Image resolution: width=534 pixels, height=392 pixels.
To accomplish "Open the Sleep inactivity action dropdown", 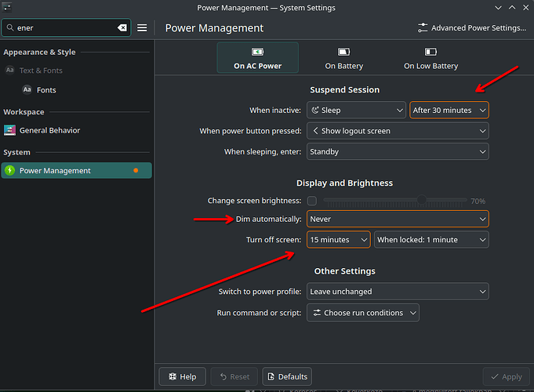I will 356,110.
